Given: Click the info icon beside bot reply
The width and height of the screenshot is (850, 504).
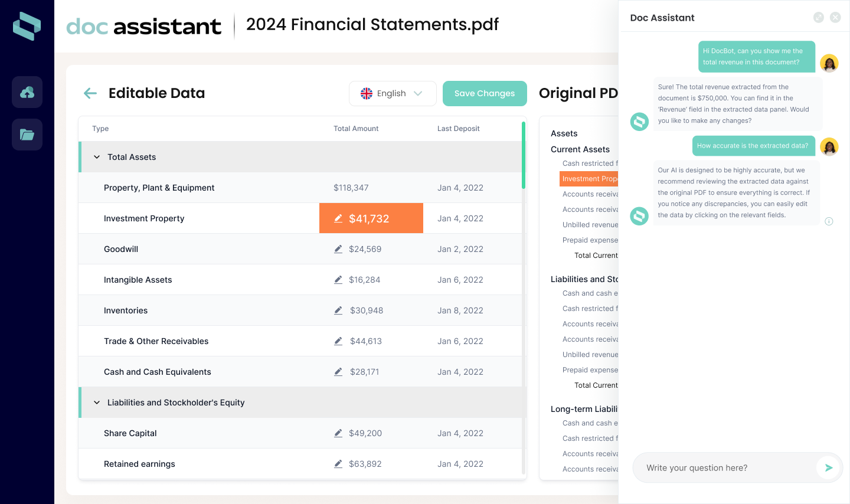Looking at the screenshot, I should point(829,221).
